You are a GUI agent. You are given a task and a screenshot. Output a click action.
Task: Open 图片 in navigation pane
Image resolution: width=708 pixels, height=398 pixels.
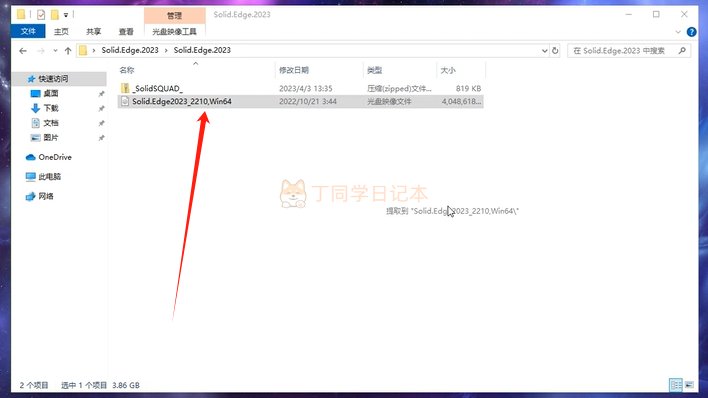[x=51, y=137]
